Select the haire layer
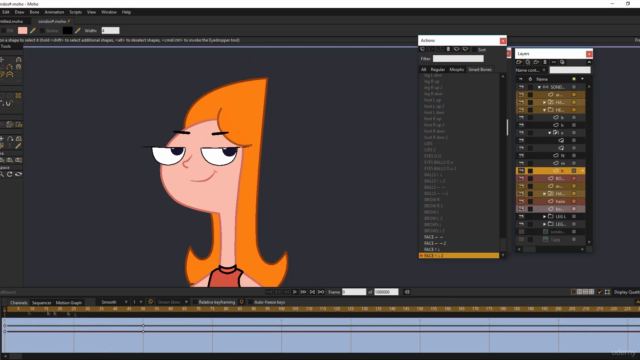This screenshot has height=360, width=640. 551,201
